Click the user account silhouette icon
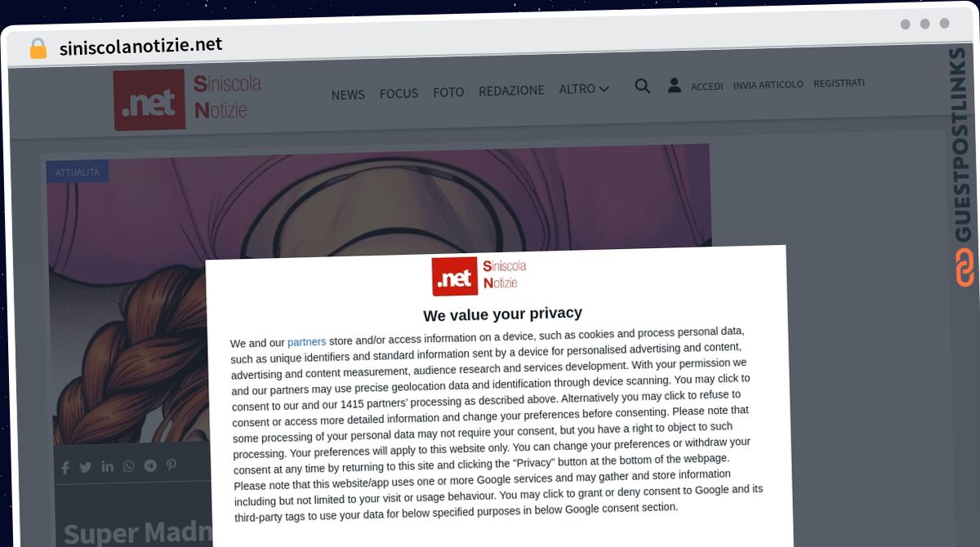Image resolution: width=980 pixels, height=547 pixels. click(675, 85)
